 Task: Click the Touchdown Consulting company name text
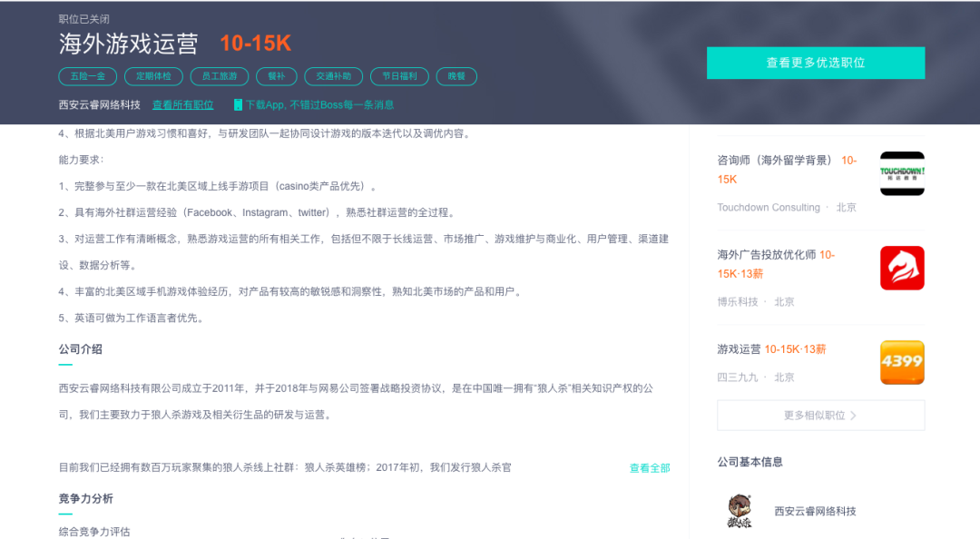point(769,208)
